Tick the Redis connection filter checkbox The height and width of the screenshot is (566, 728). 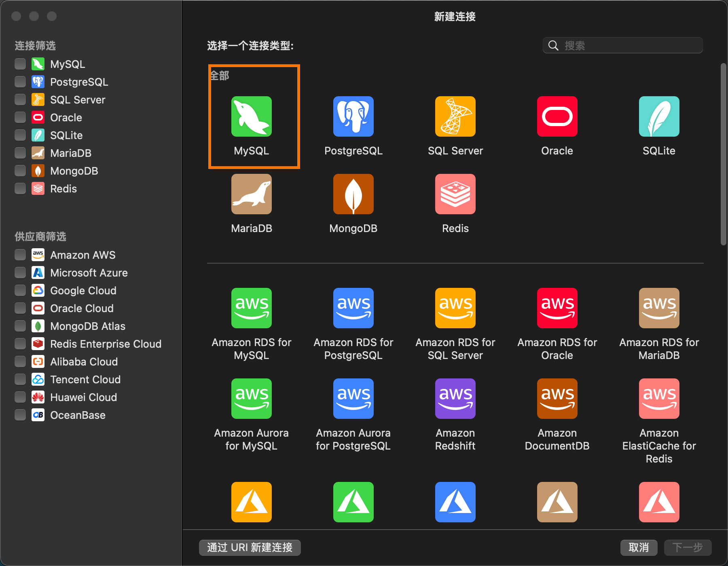pos(20,188)
